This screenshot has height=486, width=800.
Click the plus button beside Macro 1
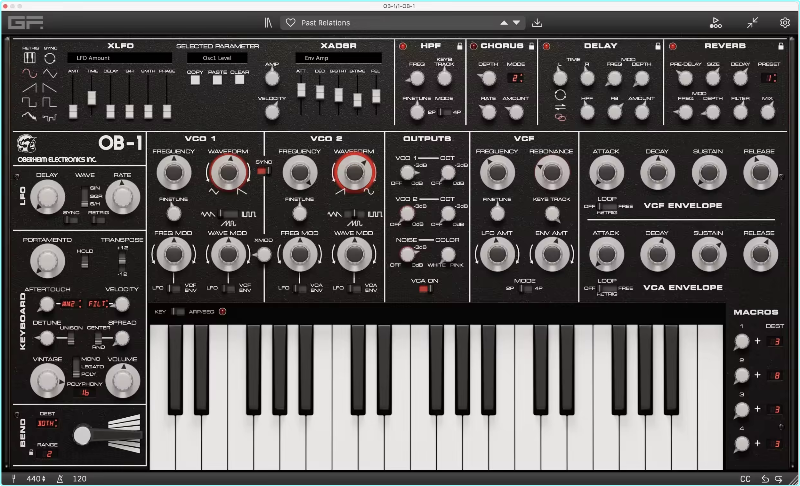click(758, 341)
